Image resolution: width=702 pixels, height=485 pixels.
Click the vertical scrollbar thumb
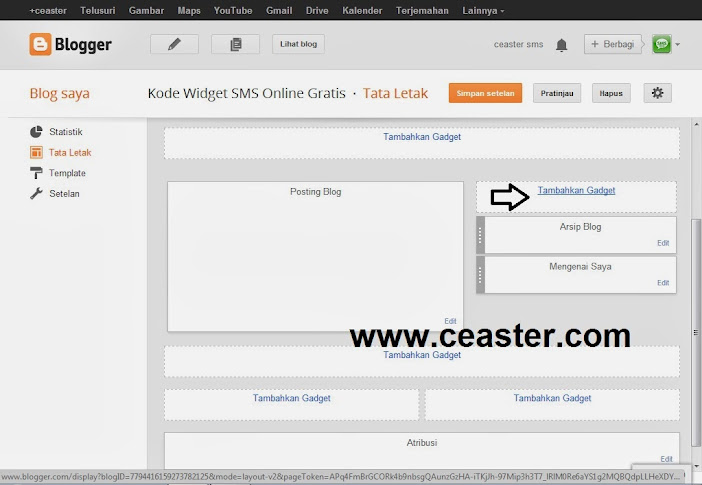point(696,332)
